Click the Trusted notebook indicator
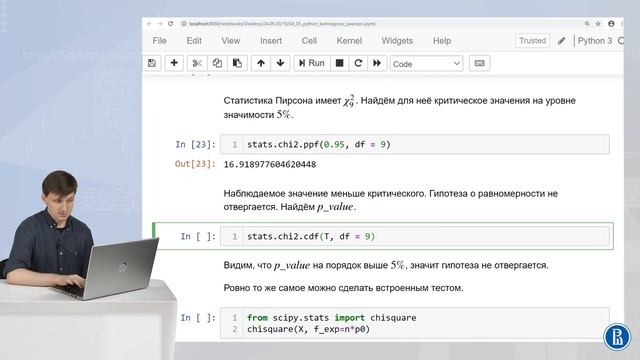The image size is (640, 360). (532, 41)
